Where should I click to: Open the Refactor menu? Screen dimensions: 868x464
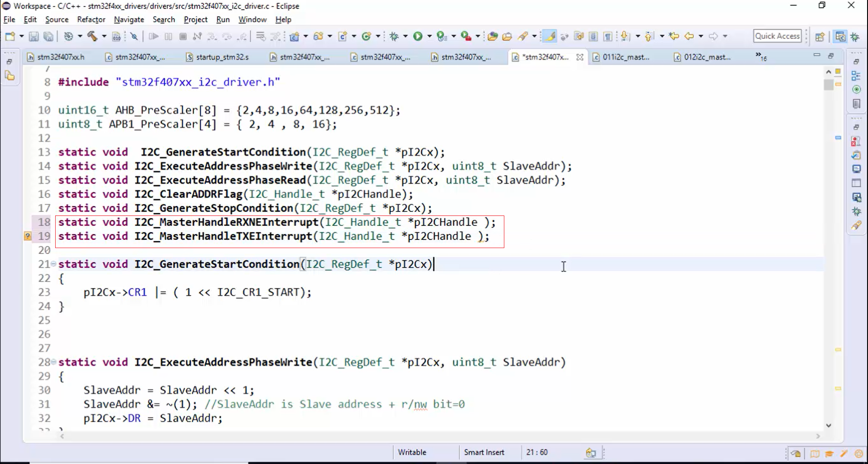point(91,19)
